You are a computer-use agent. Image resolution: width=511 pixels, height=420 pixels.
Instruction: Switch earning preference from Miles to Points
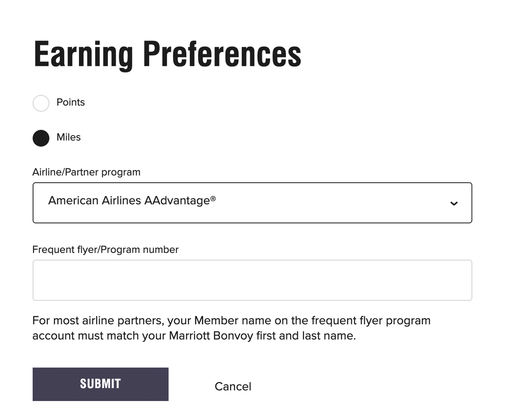point(41,103)
